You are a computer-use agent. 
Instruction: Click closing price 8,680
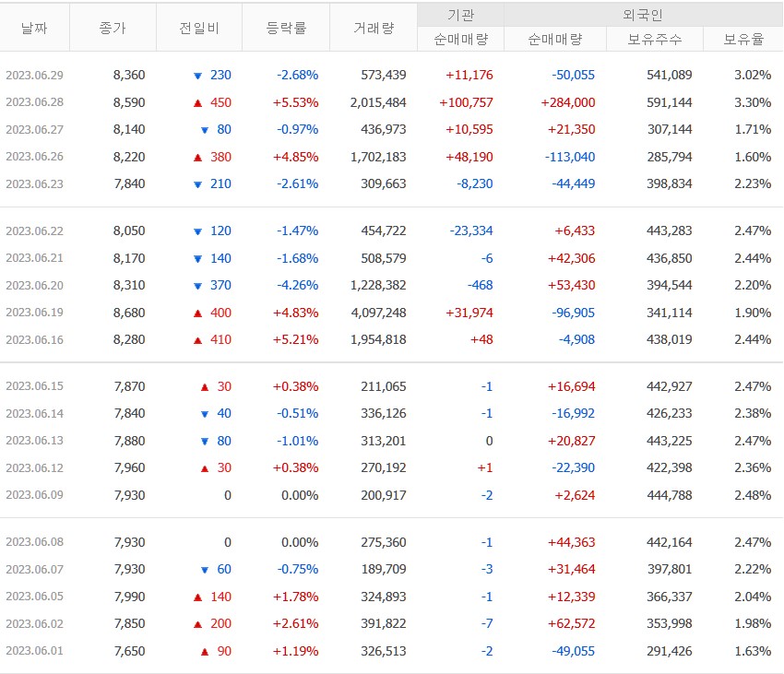tap(129, 313)
